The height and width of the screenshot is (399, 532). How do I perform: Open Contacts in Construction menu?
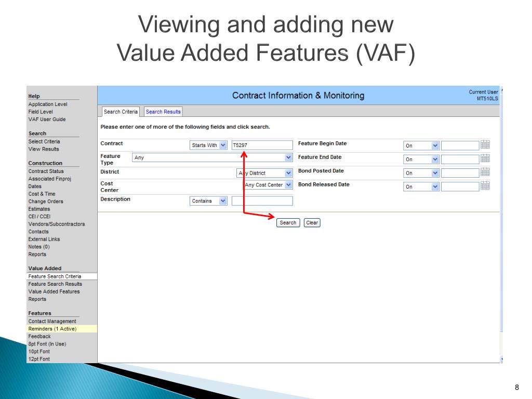click(38, 231)
